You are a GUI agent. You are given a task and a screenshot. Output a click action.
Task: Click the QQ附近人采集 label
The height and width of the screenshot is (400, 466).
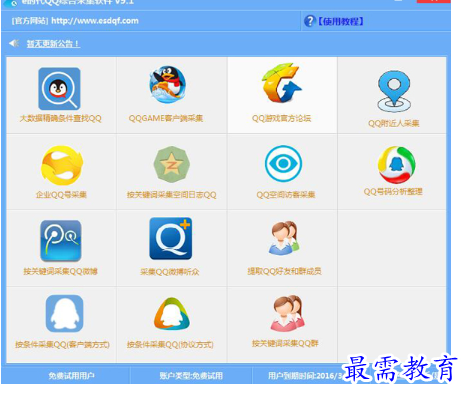tap(394, 123)
